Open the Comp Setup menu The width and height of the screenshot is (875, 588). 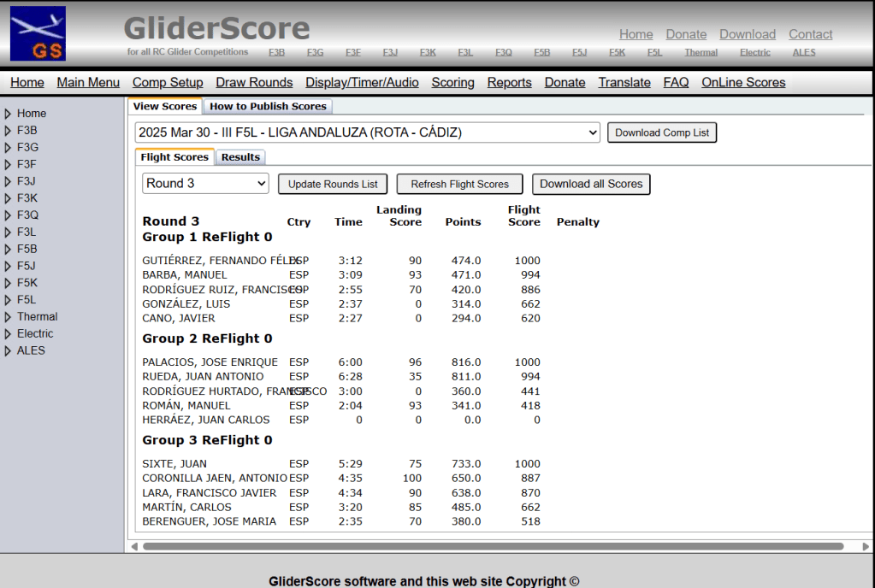(168, 83)
